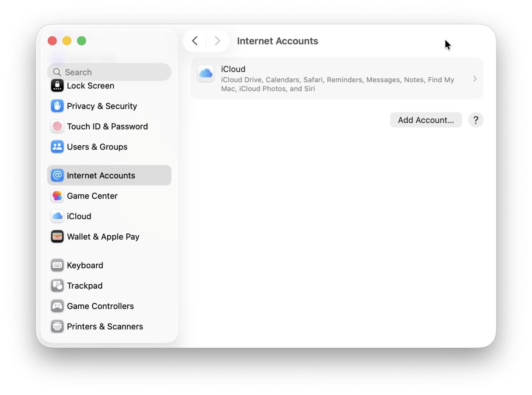Open Touch ID & Password settings label
The height and width of the screenshot is (395, 532).
point(107,126)
